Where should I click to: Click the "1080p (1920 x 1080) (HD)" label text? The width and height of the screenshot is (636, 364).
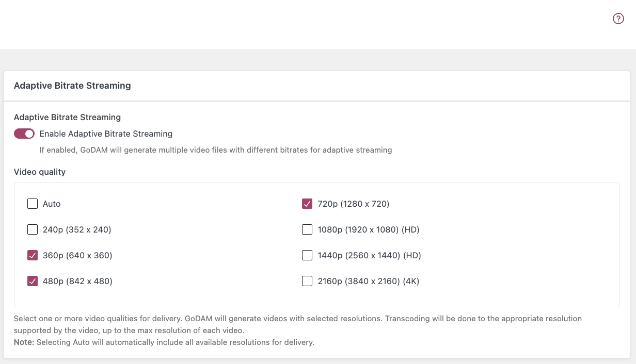coord(368,229)
